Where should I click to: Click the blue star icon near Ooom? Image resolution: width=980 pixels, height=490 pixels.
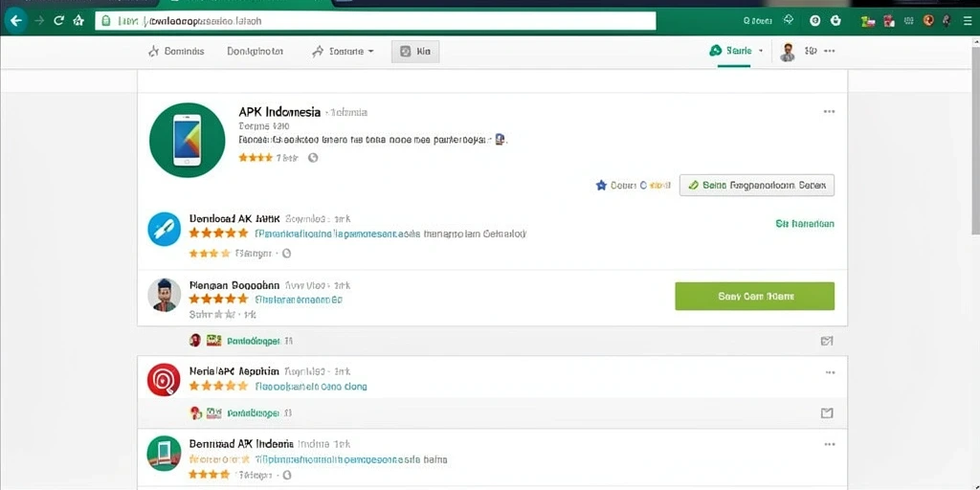[601, 185]
